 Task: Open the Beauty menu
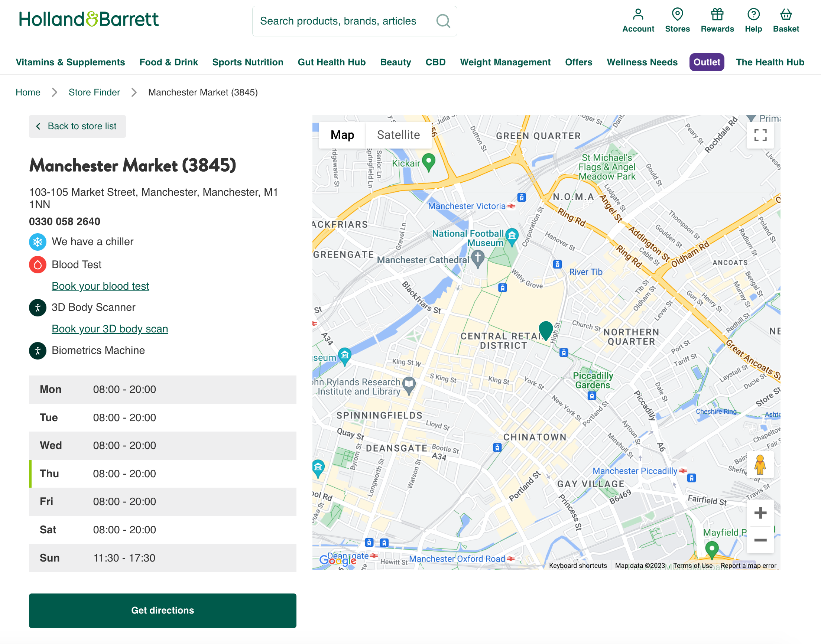click(x=395, y=62)
